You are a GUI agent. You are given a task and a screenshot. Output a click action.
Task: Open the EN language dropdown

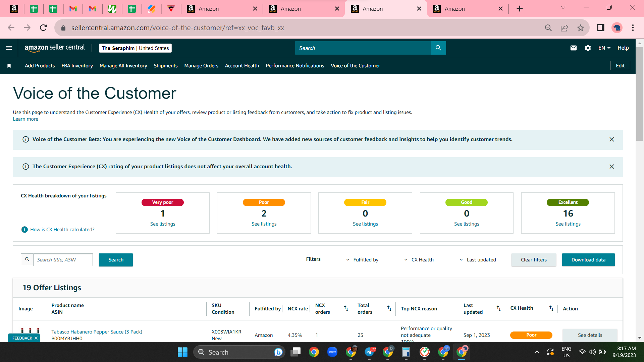[604, 48]
